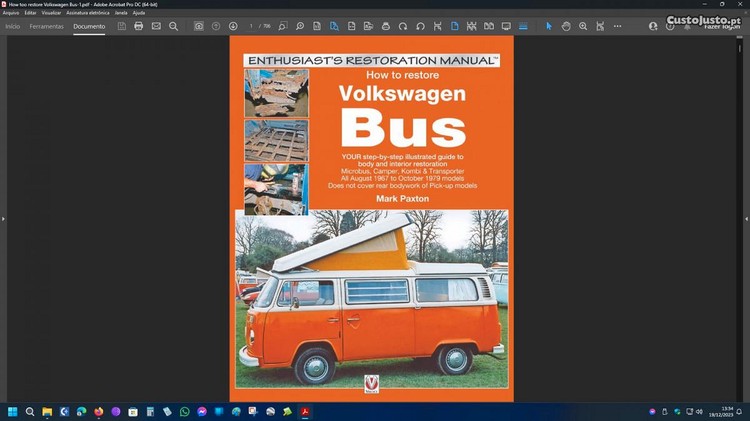Screen dimensions: 750x421
Task: Switch to the Ferramentas tab
Action: click(x=47, y=26)
